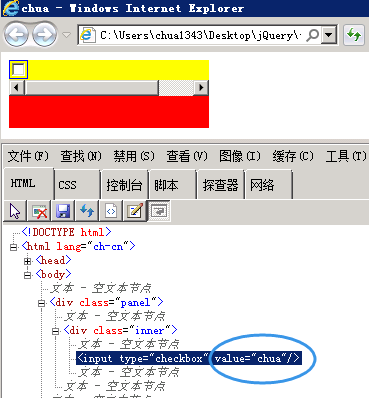Click the edit pencil icon
This screenshot has height=398, width=369.
(135, 211)
